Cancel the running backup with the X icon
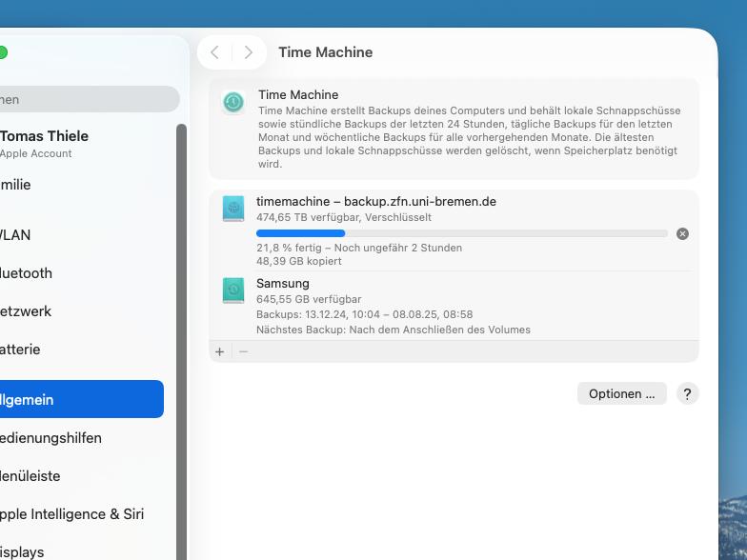The width and height of the screenshot is (747, 560). 682,233
